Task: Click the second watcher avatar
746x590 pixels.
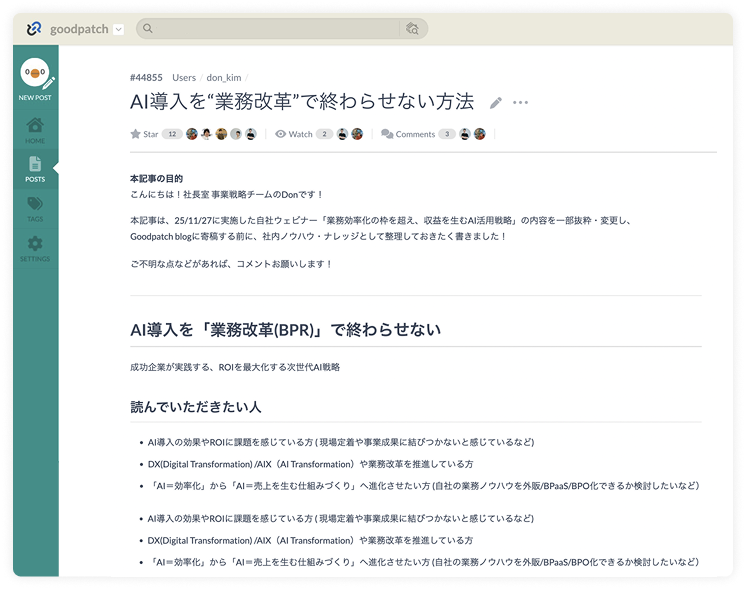Action: pyautogui.click(x=357, y=134)
